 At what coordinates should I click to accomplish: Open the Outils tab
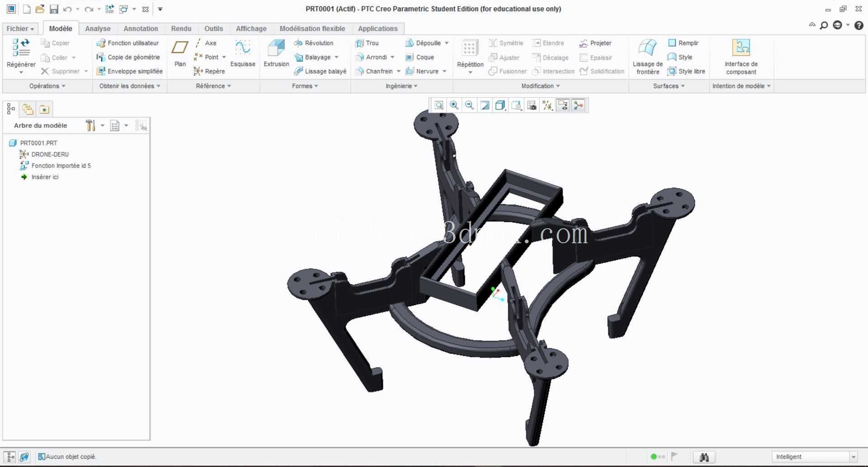(x=213, y=28)
